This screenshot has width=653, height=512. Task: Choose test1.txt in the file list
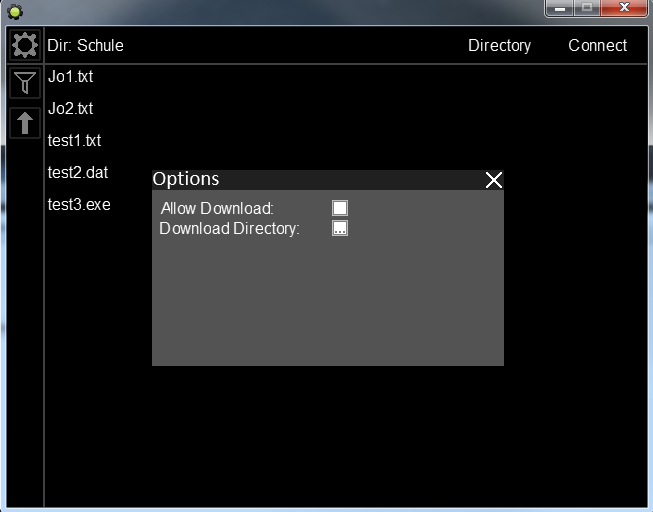click(74, 140)
